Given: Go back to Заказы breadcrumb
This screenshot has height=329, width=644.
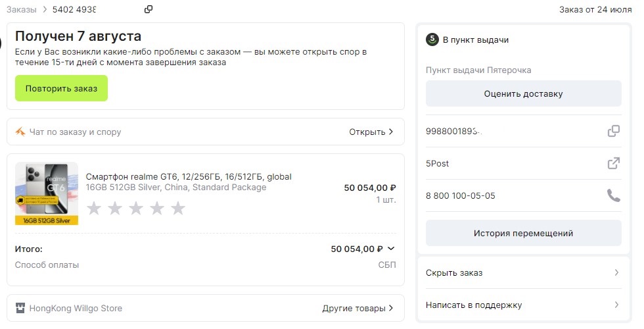Looking at the screenshot, I should tap(21, 9).
